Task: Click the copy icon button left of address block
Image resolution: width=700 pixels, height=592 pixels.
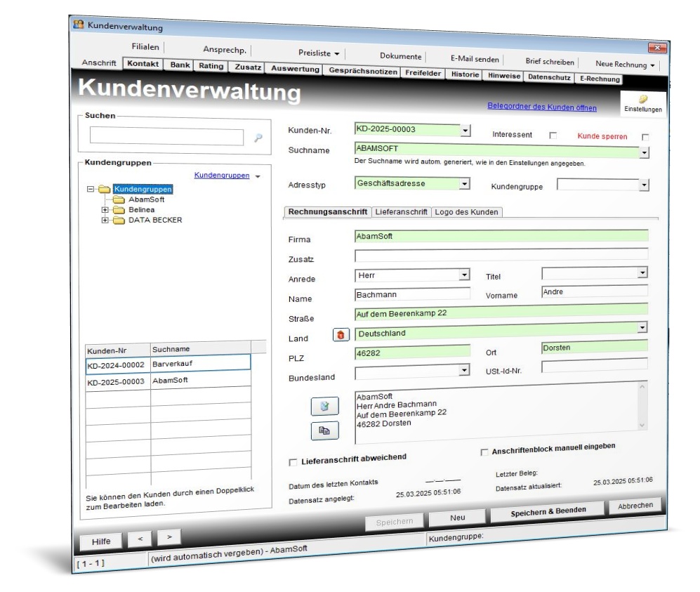Action: point(324,430)
